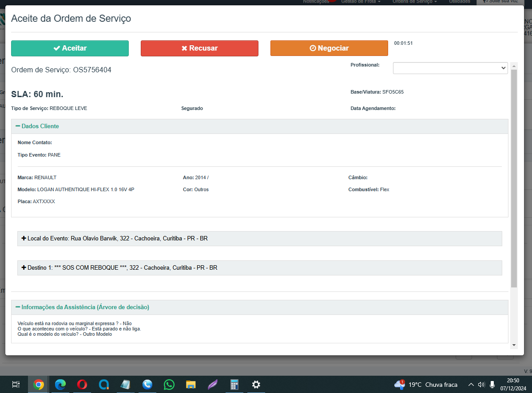Click line 'Está parado e não liga'
Viewport: 532px width, 393px height.
click(79, 329)
